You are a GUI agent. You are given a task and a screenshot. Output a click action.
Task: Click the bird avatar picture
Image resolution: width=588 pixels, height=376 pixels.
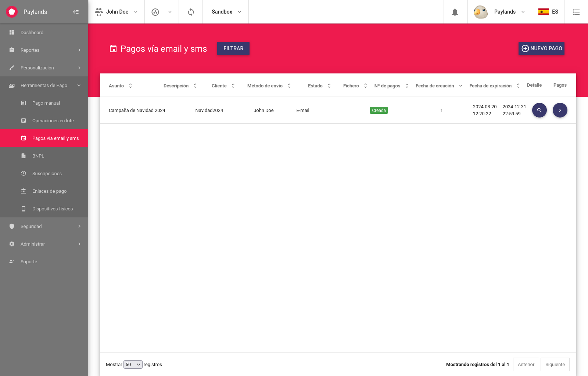tap(481, 12)
